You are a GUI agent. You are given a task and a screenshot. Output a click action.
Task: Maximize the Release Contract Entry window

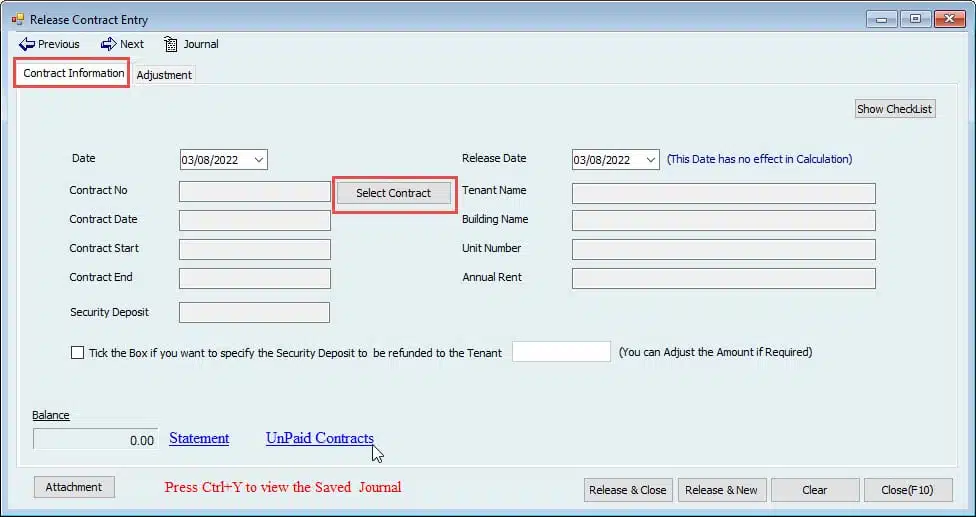[x=916, y=19]
